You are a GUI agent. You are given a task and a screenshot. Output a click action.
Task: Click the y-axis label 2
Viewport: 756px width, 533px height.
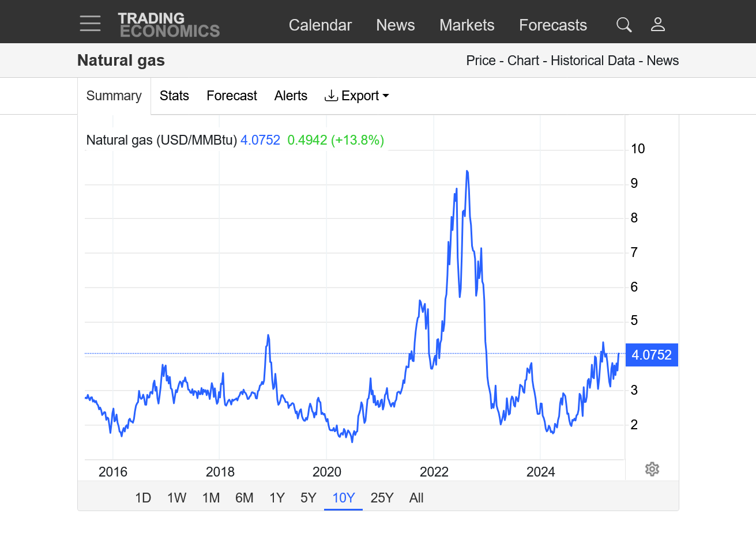coord(634,425)
